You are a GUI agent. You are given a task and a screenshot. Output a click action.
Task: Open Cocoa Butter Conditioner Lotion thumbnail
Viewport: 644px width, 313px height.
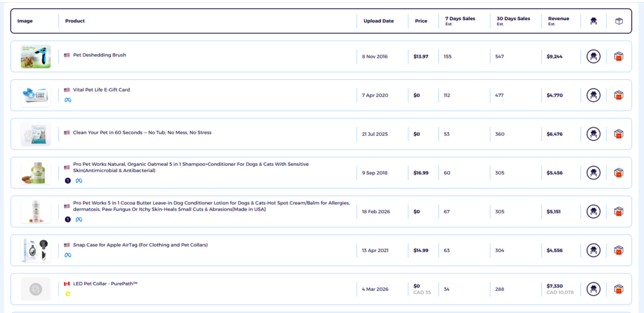tap(36, 211)
